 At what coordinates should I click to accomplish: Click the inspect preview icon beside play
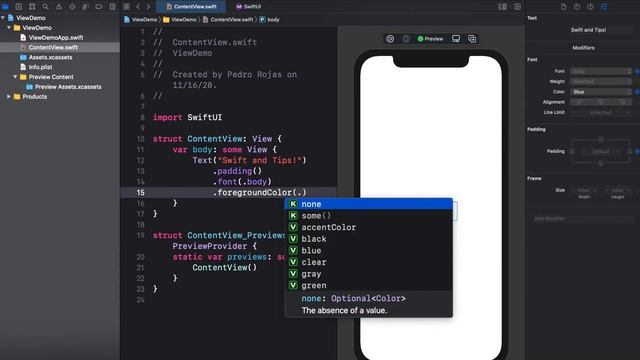tap(406, 39)
